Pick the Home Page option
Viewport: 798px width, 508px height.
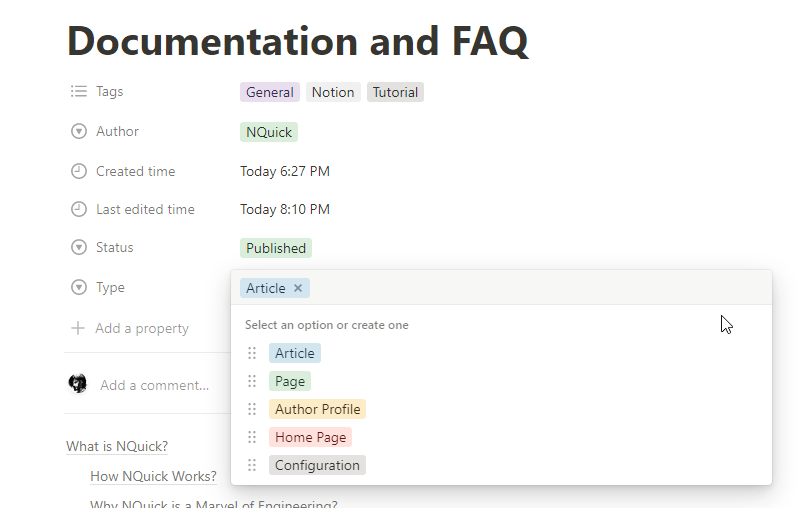pos(310,437)
